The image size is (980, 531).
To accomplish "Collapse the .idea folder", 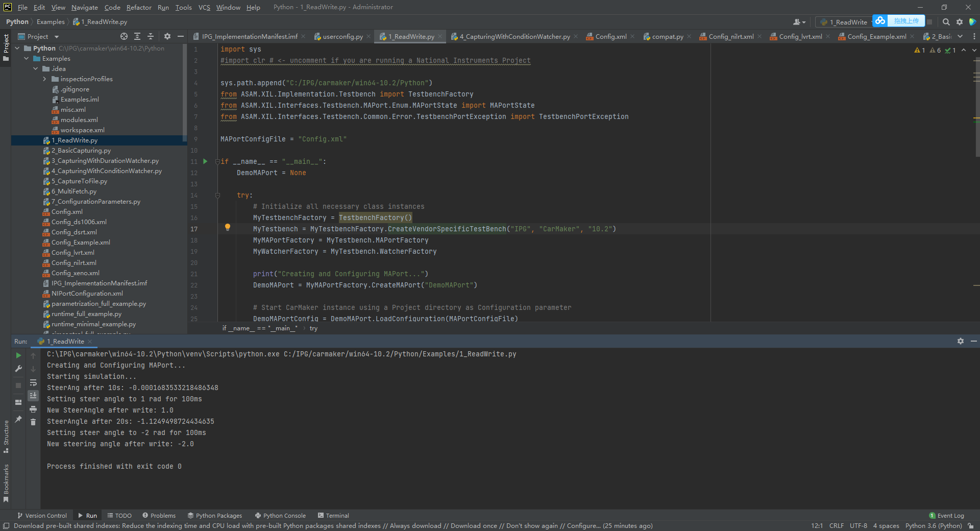I will click(36, 68).
